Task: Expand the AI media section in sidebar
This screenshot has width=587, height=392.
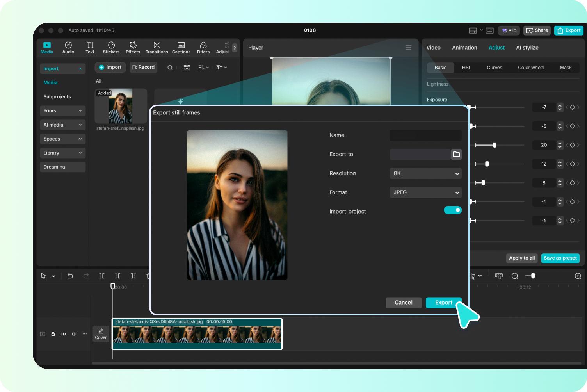Action: [x=62, y=125]
